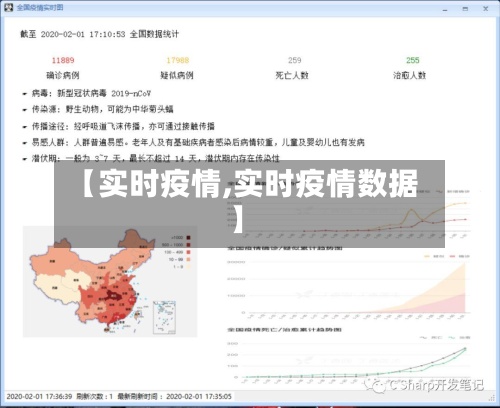Toggle the 死亡 series in the bottom chart legend
Screen dimensions: 500x408
pyautogui.click(x=431, y=338)
